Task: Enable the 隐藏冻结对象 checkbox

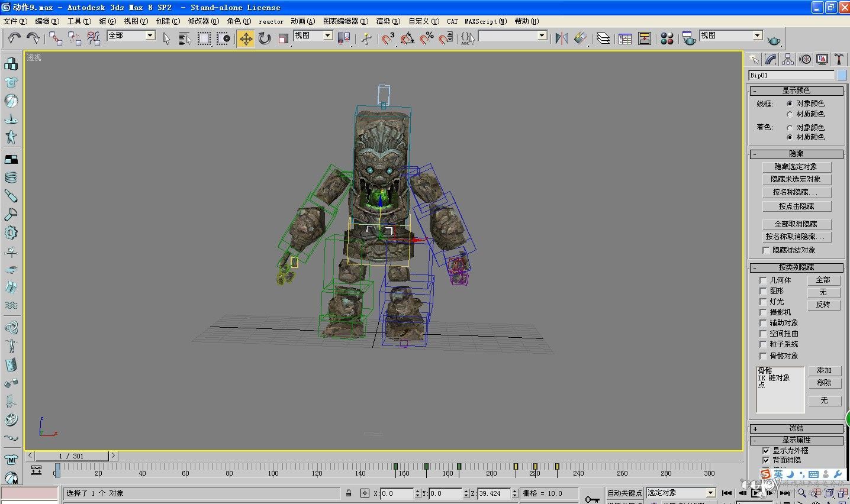Action: [x=767, y=250]
